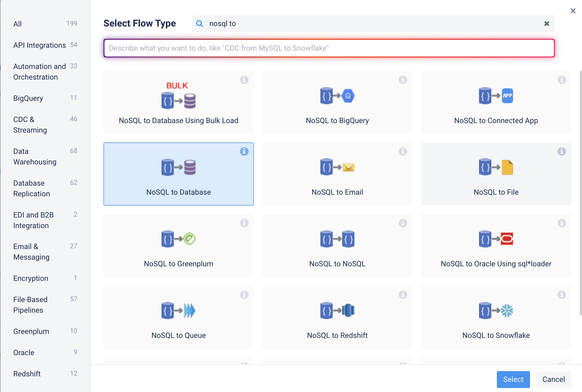Choose the NoSQL to Greenplum flow

click(179, 246)
